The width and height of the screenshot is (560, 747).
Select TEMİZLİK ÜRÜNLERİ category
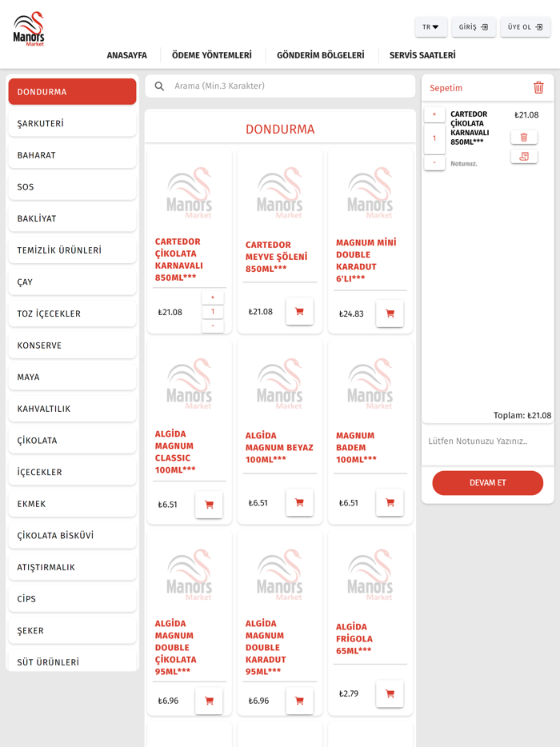pos(73,250)
